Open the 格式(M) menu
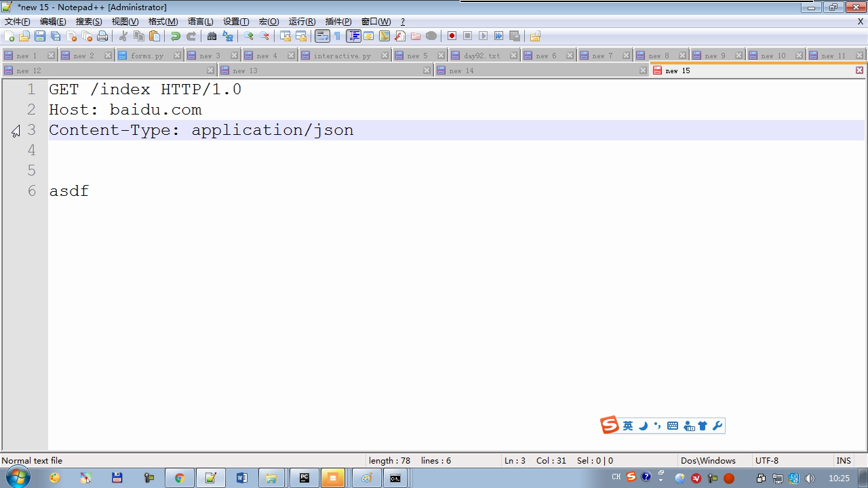868x488 pixels. point(163,22)
